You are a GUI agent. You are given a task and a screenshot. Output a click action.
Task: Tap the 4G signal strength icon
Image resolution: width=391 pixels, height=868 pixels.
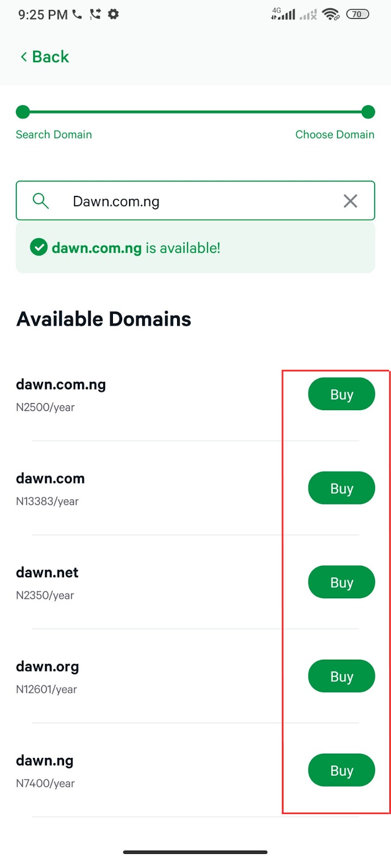click(x=283, y=15)
